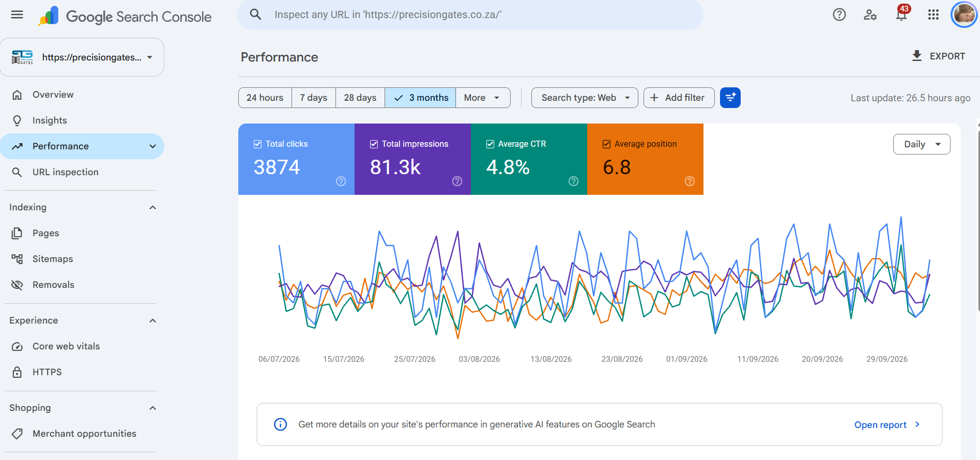Viewport: 980px width, 460px height.
Task: Click the Total impressions help icon
Action: click(x=457, y=181)
